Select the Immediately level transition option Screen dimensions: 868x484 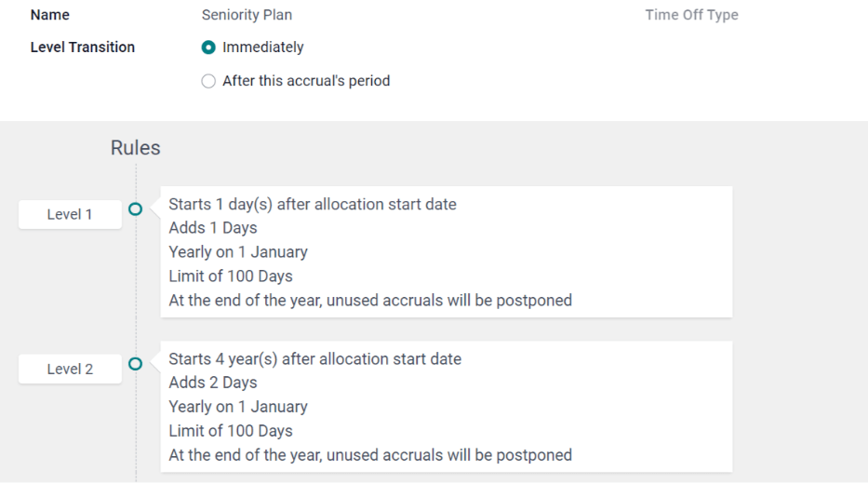click(208, 47)
